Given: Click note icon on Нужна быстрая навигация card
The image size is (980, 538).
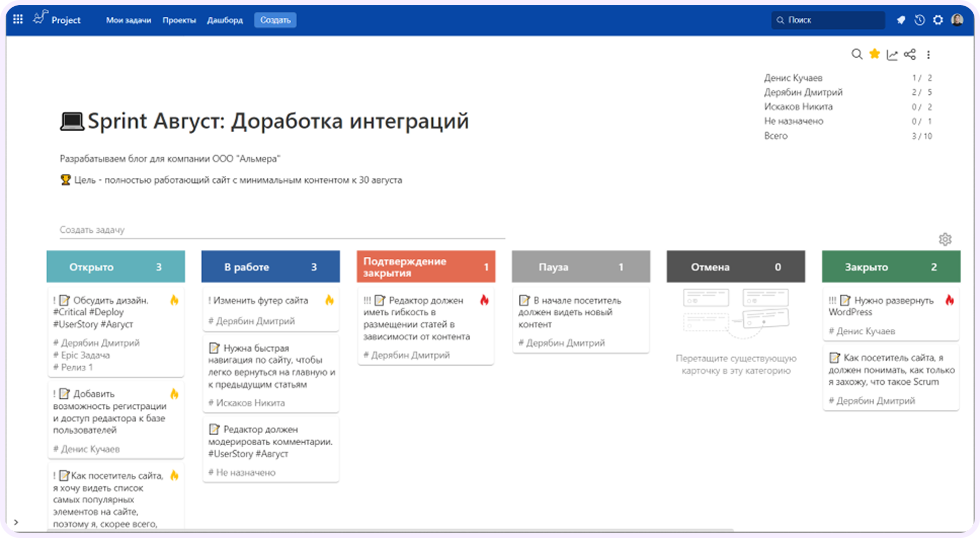Looking at the screenshot, I should pos(214,348).
